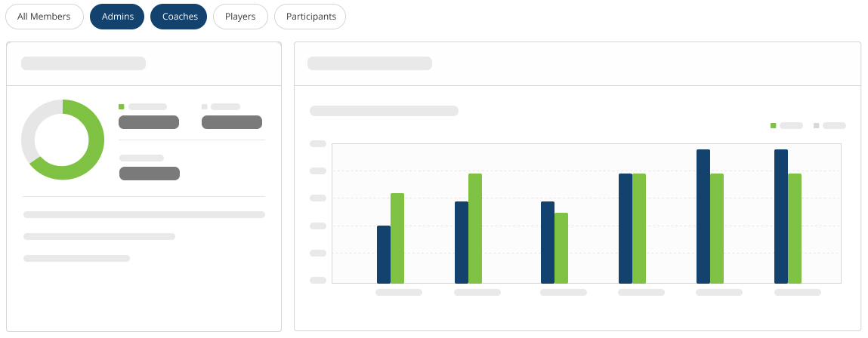
Task: Click the shortest green bar in the third group
Action: click(561, 247)
